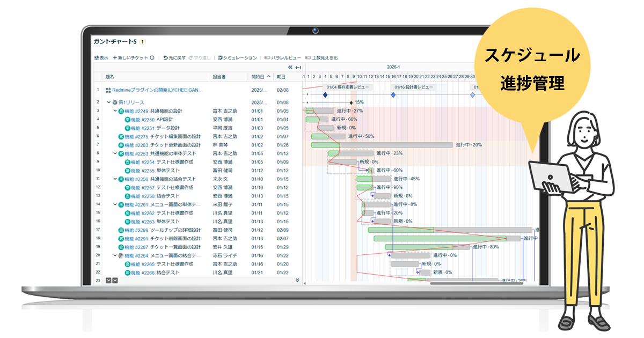Click the 01/04 要件定義レビュー milestone diamond
This screenshot has width=644, height=338.
(325, 95)
